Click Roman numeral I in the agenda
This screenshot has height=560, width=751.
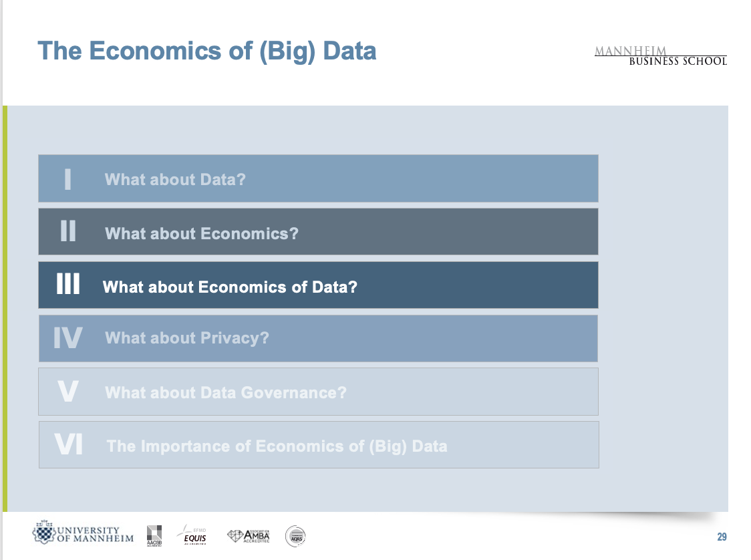[67, 179]
